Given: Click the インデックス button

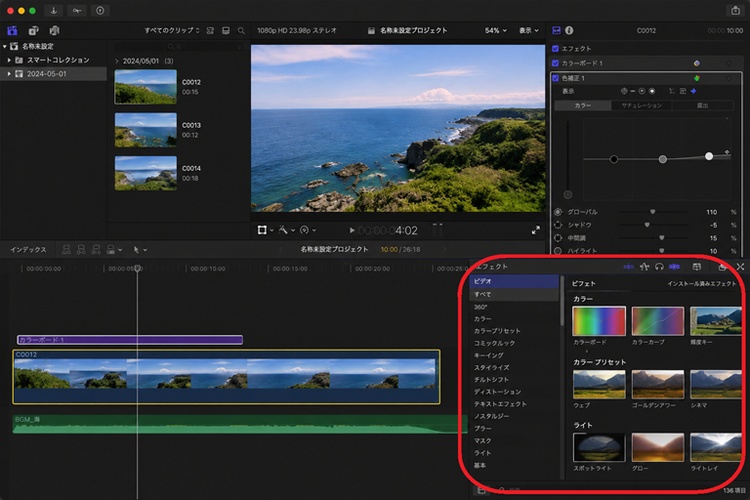Looking at the screenshot, I should point(28,249).
